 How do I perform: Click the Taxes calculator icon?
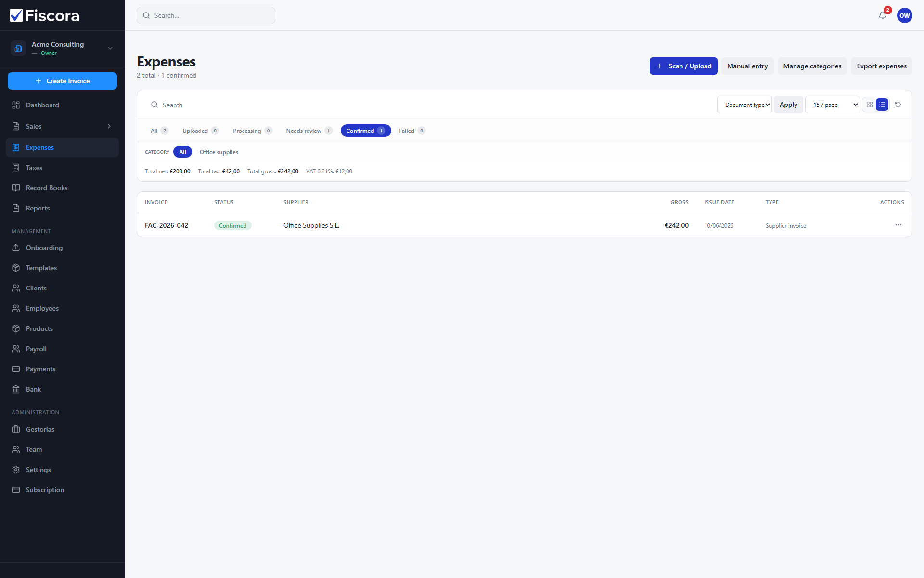click(16, 168)
